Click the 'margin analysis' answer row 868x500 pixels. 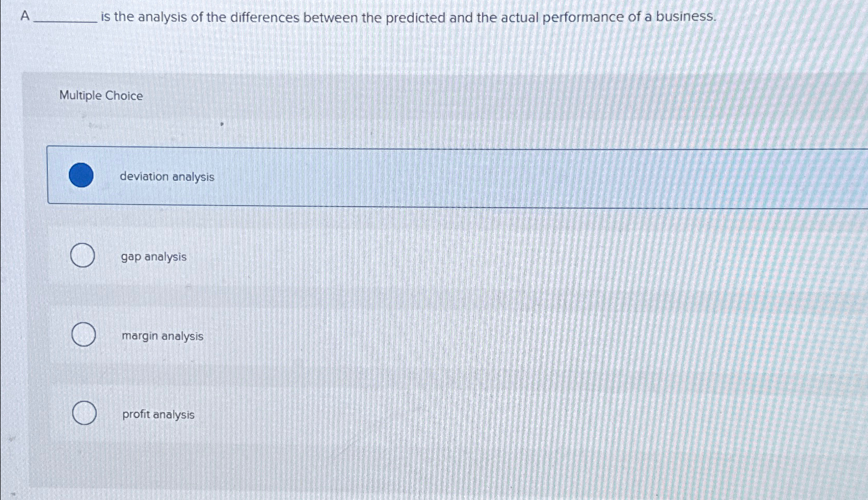[364, 335]
